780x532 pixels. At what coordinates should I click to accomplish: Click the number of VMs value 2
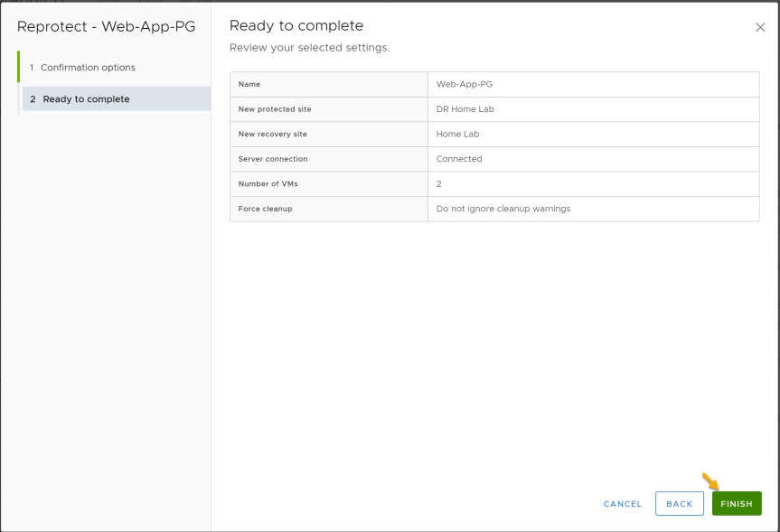pos(438,183)
